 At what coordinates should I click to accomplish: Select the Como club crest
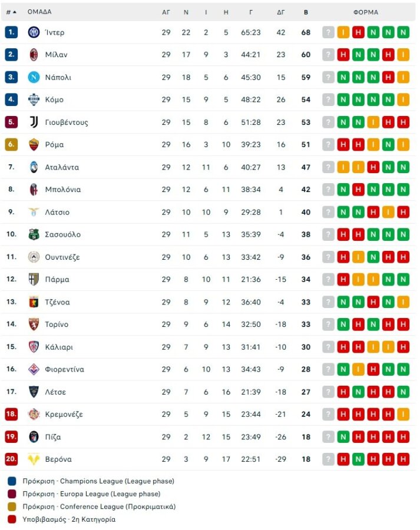coord(32,99)
